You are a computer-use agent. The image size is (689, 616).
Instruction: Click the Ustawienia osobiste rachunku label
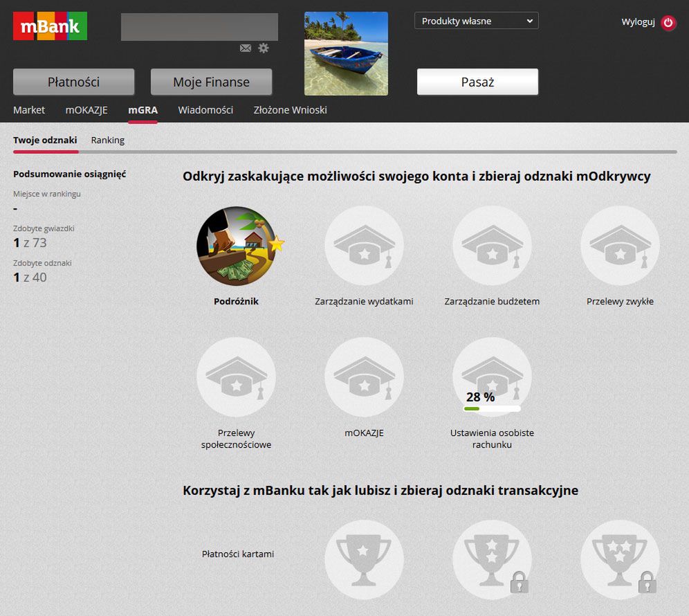point(492,439)
